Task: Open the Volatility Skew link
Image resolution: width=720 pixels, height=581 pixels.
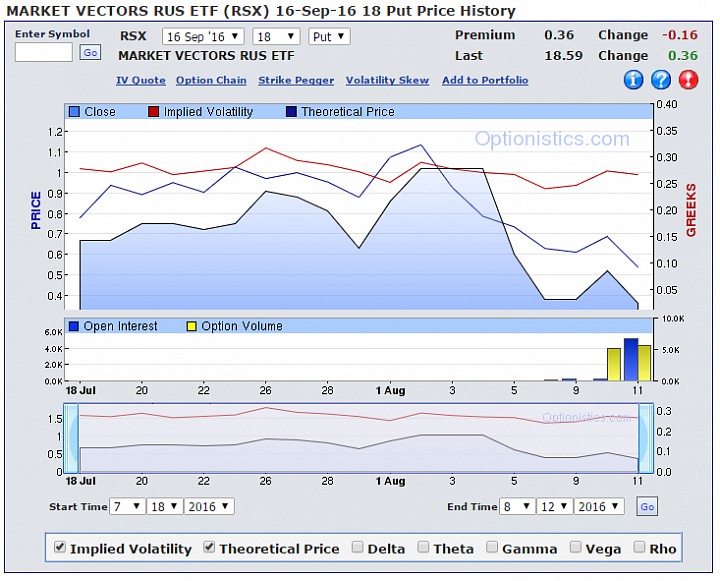Action: [387, 80]
